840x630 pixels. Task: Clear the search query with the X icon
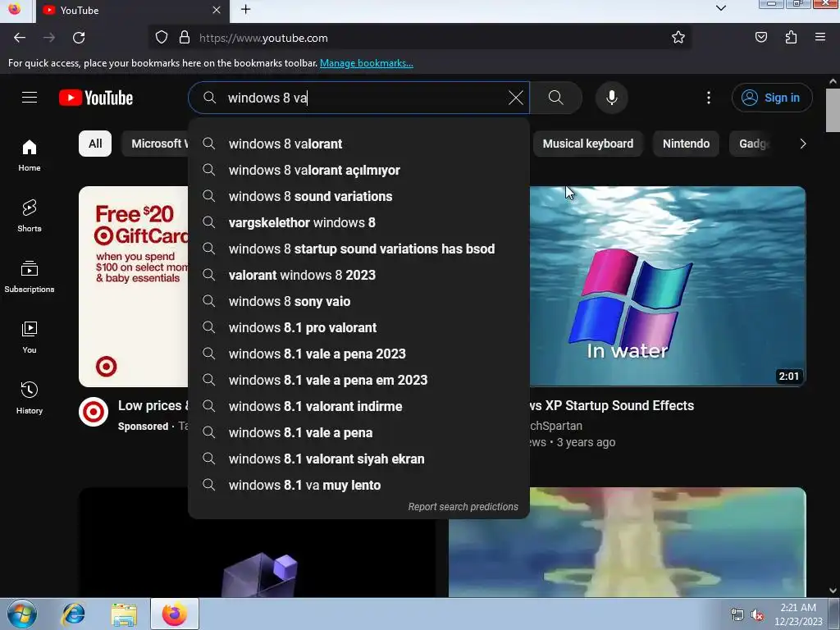pyautogui.click(x=515, y=98)
